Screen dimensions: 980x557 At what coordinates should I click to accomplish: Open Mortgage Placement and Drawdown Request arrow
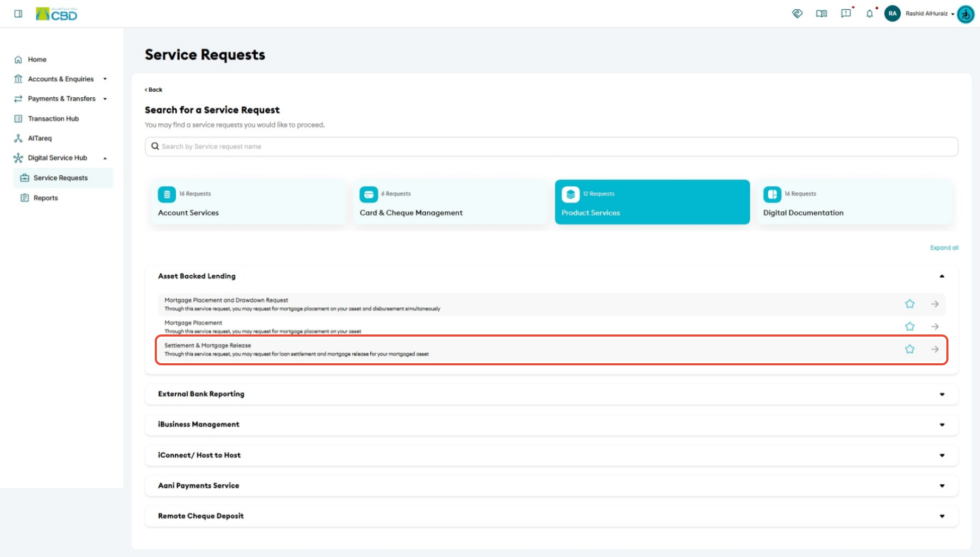(x=935, y=304)
